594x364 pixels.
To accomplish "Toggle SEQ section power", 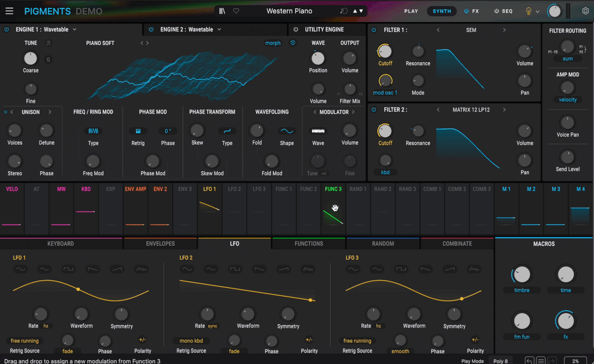I will 497,11.
